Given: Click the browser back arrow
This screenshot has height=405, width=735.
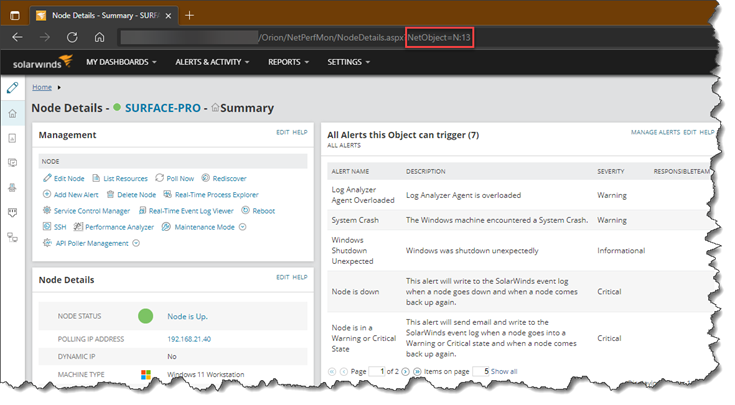Looking at the screenshot, I should pyautogui.click(x=17, y=37).
